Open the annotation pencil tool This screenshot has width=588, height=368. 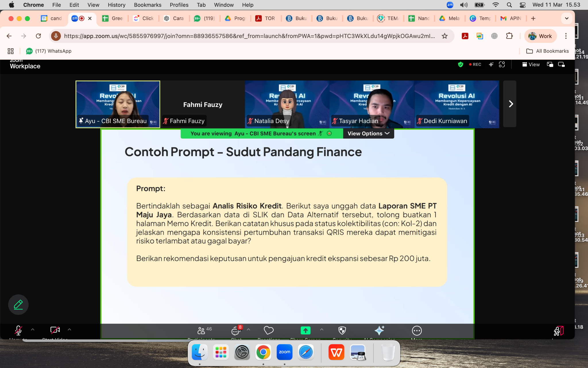click(x=18, y=304)
